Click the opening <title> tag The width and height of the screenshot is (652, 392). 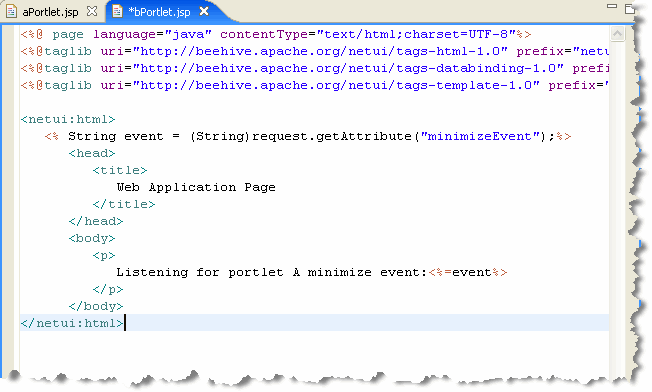(x=120, y=170)
